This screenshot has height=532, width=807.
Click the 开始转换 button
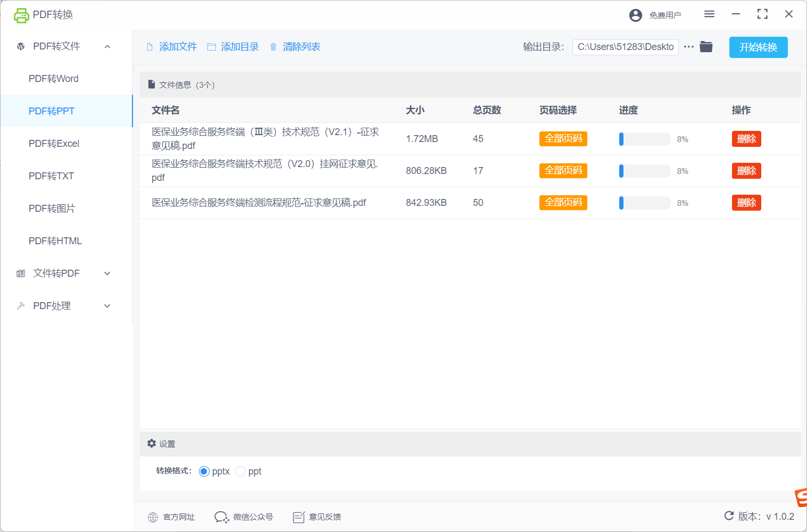[x=758, y=47]
